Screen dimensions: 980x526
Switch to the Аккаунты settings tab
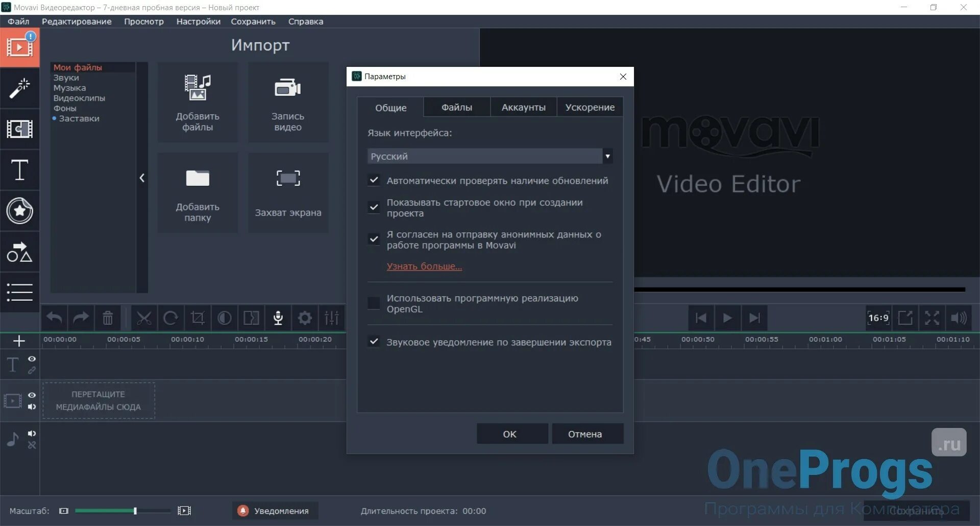point(524,107)
